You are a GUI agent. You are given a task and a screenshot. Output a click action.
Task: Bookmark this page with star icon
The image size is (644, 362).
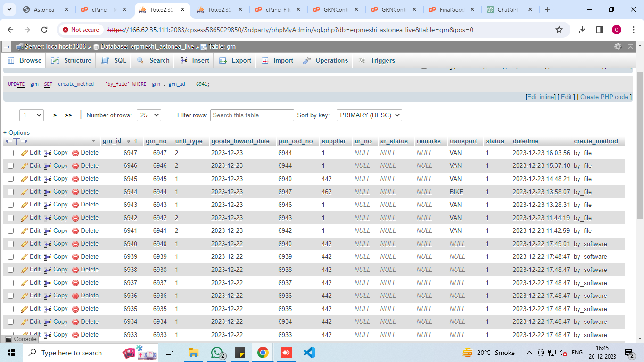(x=559, y=30)
